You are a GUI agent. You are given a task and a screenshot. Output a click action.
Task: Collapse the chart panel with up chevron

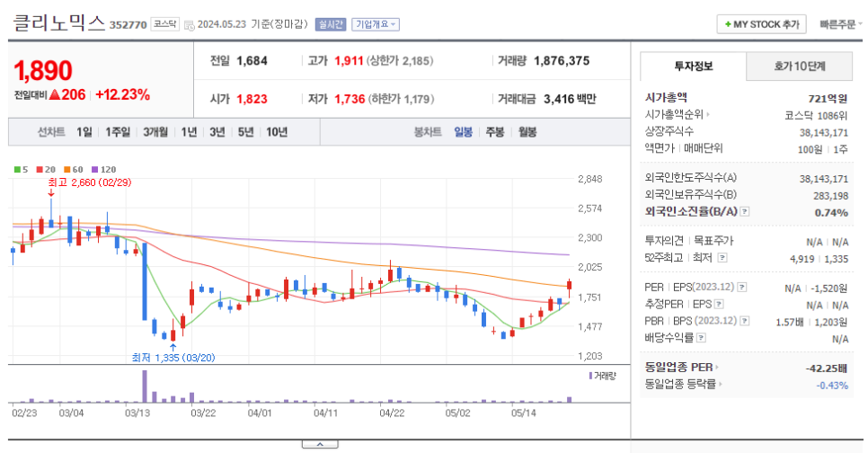point(320,444)
